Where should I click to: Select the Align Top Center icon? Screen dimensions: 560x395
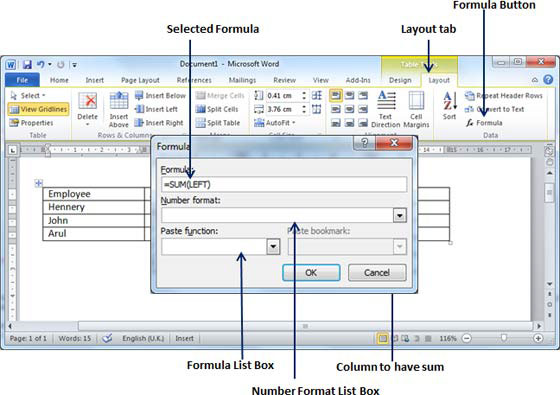click(349, 95)
